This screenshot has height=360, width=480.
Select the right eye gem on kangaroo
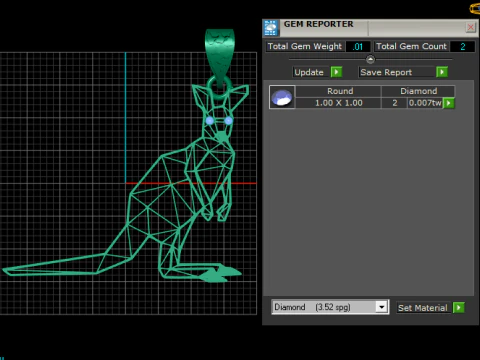point(228,121)
